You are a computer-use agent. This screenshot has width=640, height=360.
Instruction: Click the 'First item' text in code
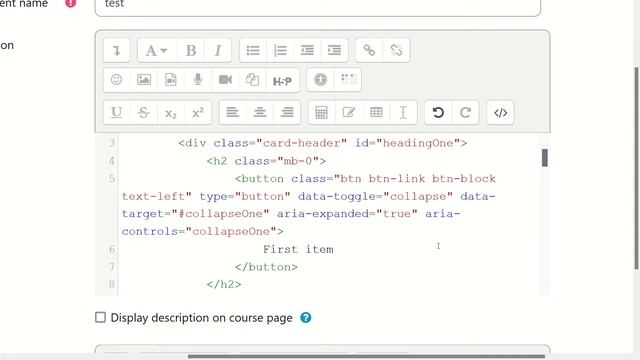(298, 249)
